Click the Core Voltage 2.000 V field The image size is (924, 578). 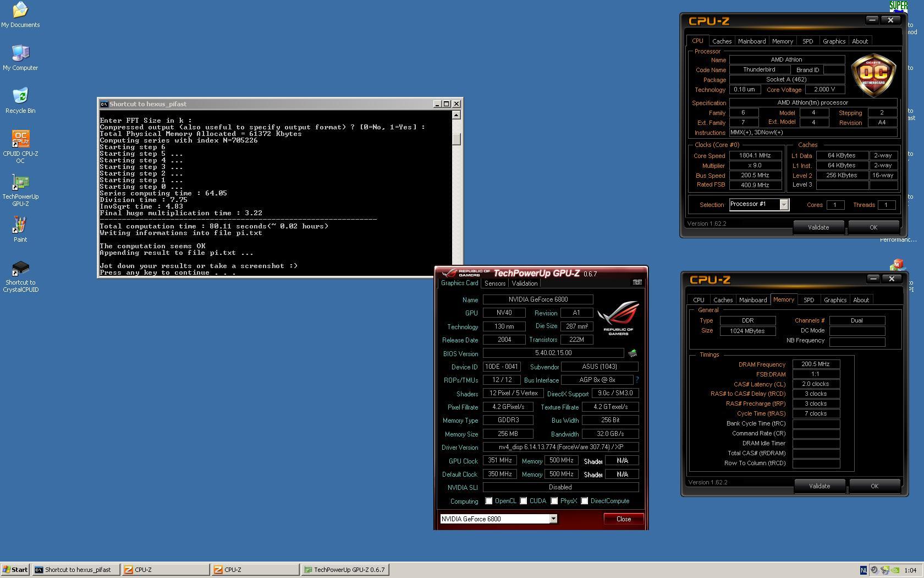(x=824, y=89)
